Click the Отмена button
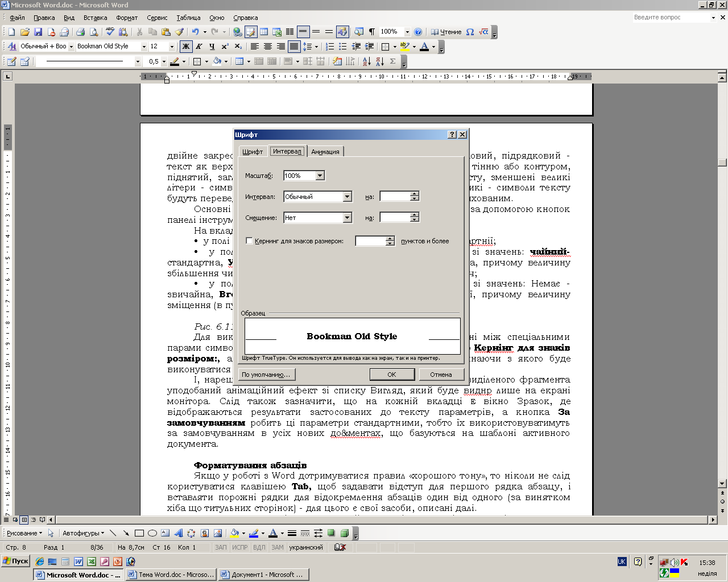This screenshot has width=728, height=582. click(441, 375)
